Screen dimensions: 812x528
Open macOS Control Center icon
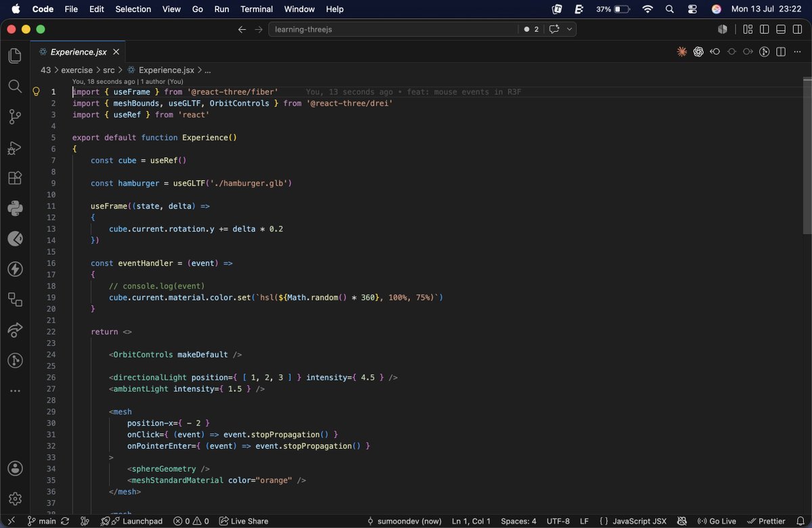692,9
